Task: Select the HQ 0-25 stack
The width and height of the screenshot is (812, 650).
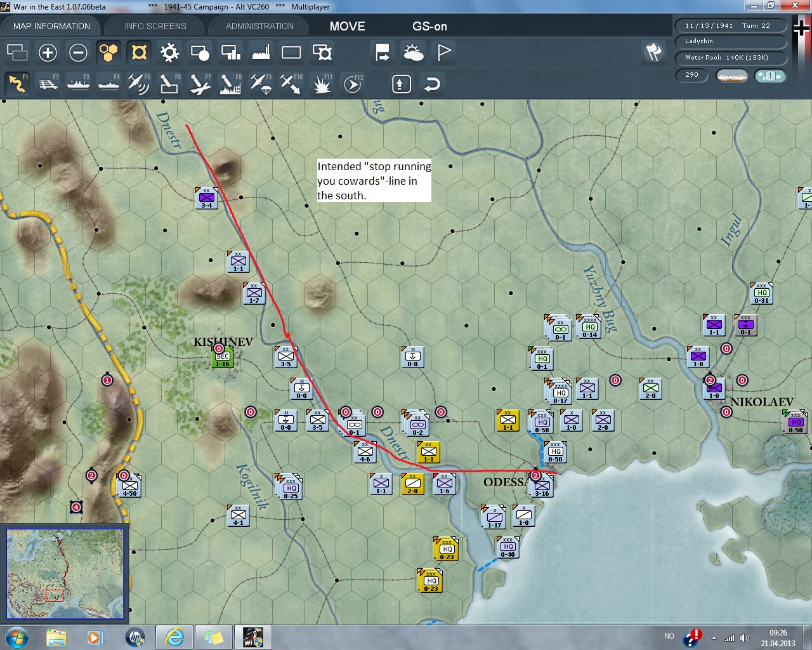Action: point(290,487)
